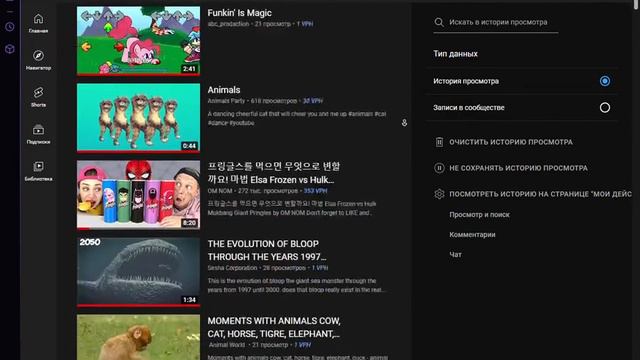Image resolution: width=640 pixels, height=360 pixels.
Task: Click the 353 VPH stat on Pringles video
Action: pos(315,191)
